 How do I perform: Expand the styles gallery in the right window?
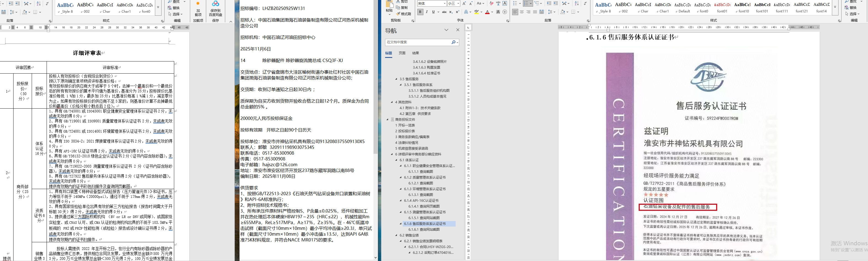click(835, 7)
